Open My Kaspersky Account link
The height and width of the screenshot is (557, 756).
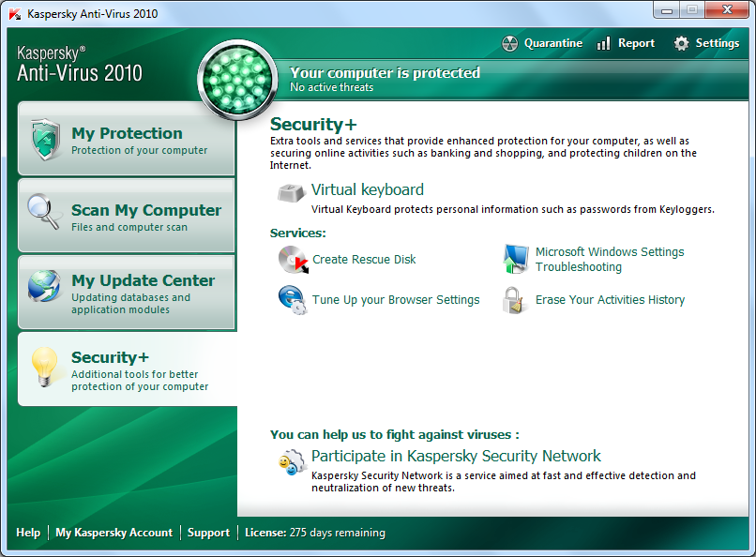[113, 533]
